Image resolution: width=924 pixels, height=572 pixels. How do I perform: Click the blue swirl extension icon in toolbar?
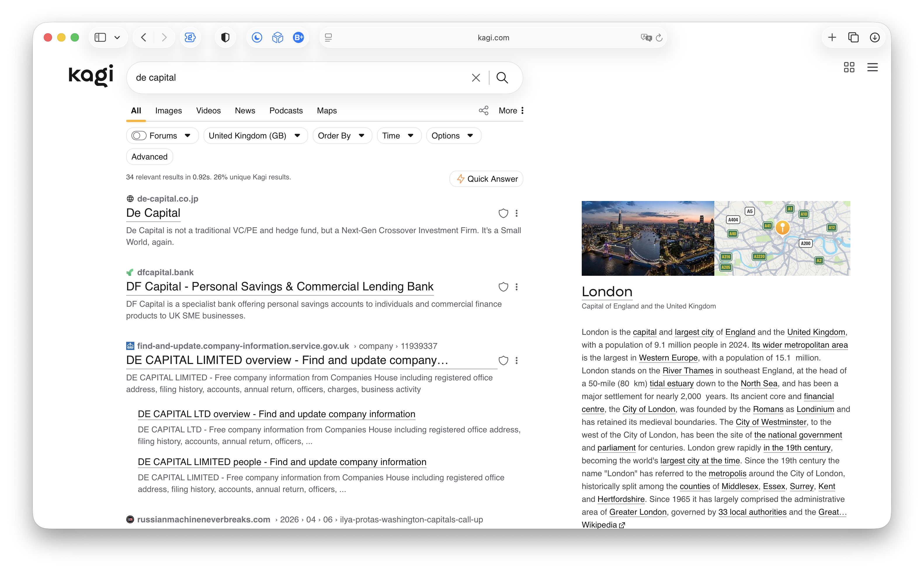190,37
